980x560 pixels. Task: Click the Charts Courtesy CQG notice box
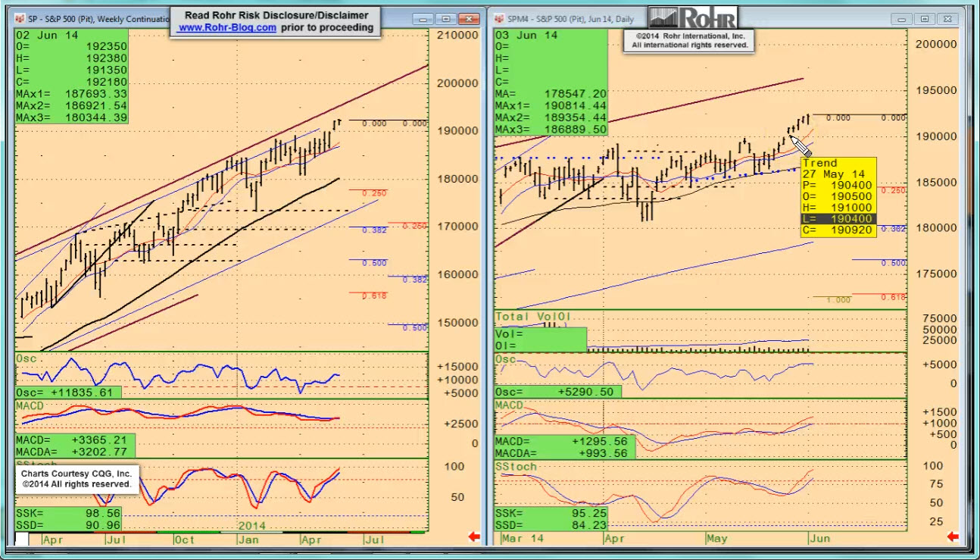point(76,479)
